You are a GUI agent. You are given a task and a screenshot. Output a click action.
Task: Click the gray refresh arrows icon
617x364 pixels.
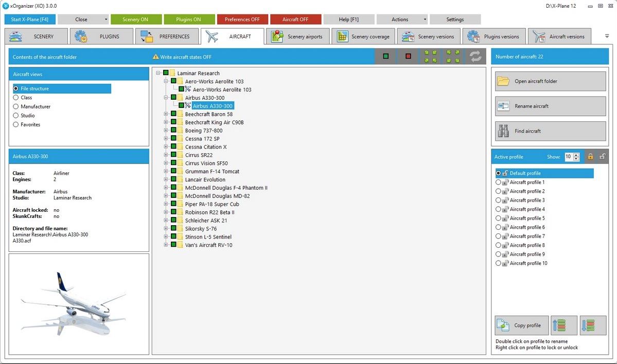[x=475, y=57]
